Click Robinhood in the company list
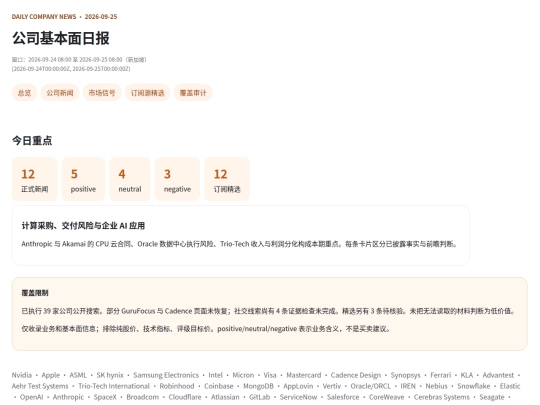Viewport: 540px width, 405px height. pyautogui.click(x=177, y=386)
